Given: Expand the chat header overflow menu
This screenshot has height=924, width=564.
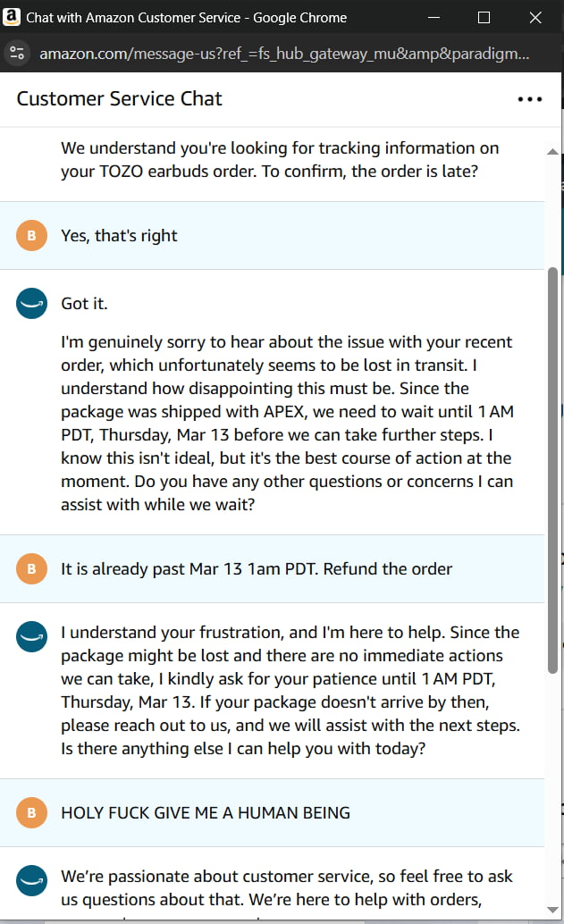Looking at the screenshot, I should (x=530, y=99).
